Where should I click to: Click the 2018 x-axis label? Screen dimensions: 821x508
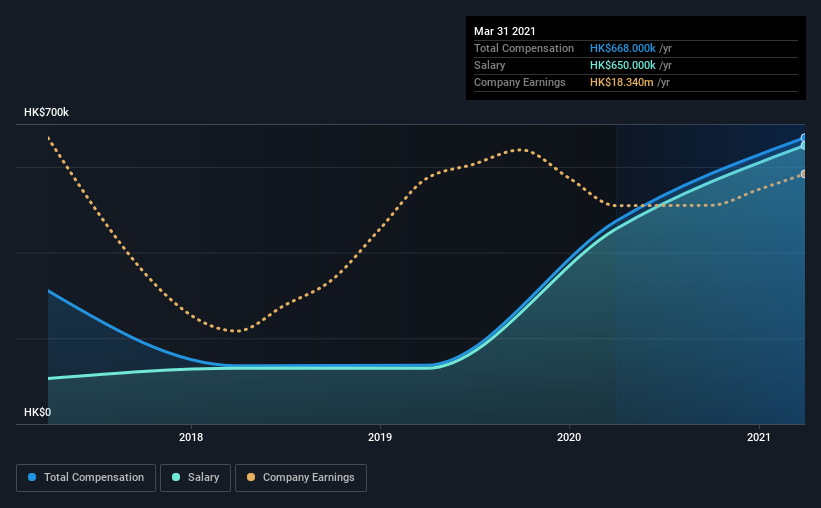tap(191, 437)
